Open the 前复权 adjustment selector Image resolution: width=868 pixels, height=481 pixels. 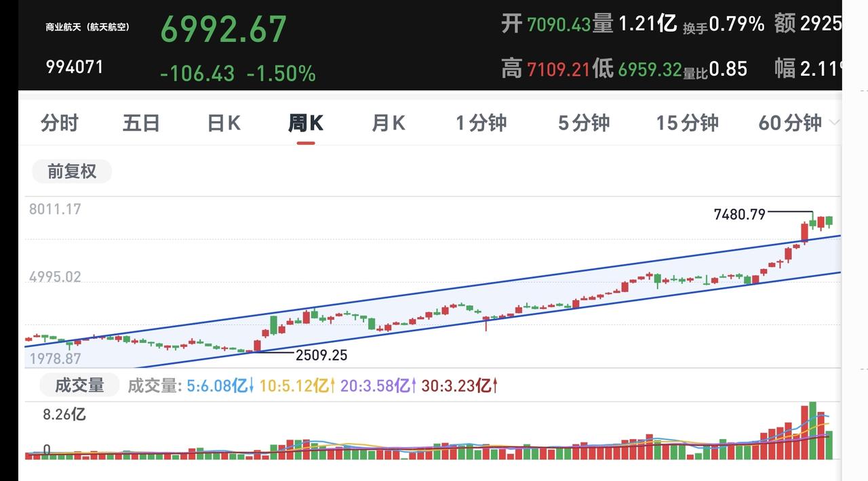72,171
